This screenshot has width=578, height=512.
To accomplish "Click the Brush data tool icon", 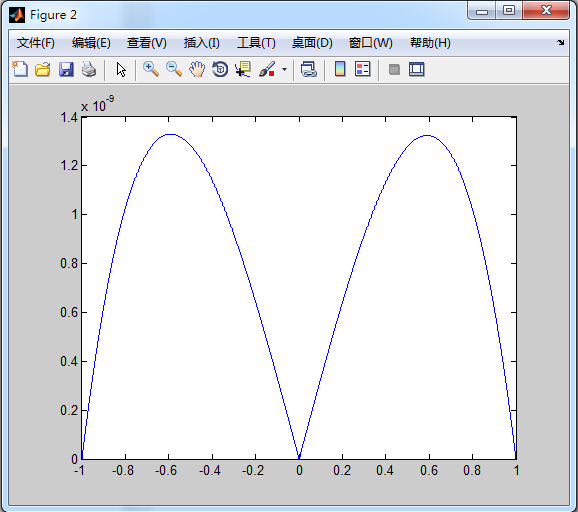I will coord(267,69).
